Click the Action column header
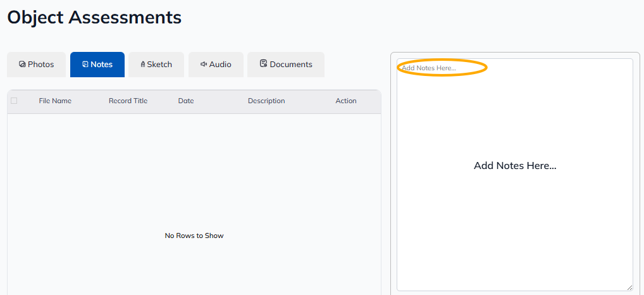The width and height of the screenshot is (644, 295). point(346,101)
